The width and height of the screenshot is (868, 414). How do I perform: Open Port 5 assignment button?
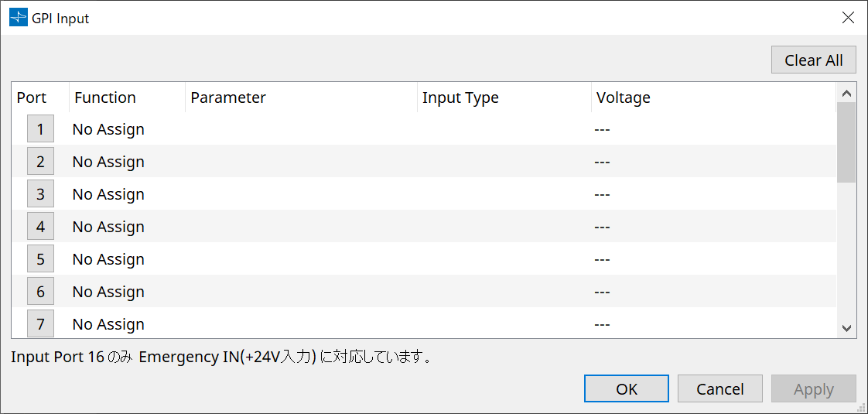click(x=40, y=259)
